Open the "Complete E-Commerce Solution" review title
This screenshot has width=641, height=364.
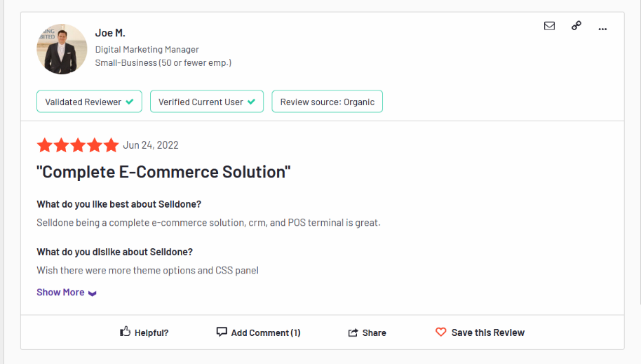163,172
